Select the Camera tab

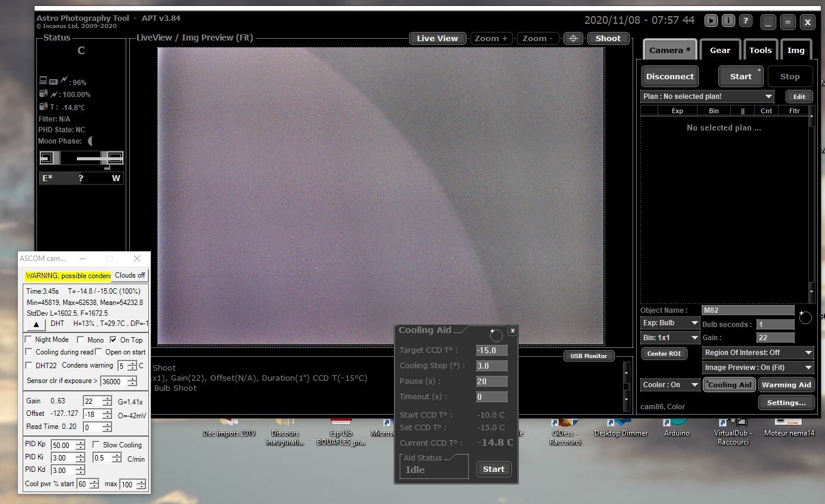coord(670,50)
